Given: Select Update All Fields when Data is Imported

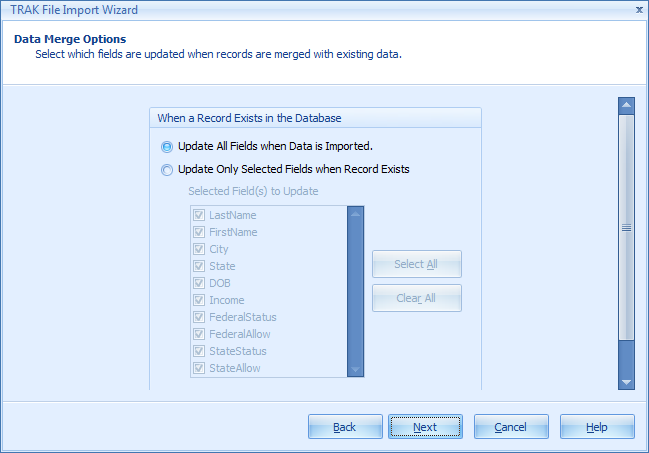Looking at the screenshot, I should pyautogui.click(x=167, y=146).
